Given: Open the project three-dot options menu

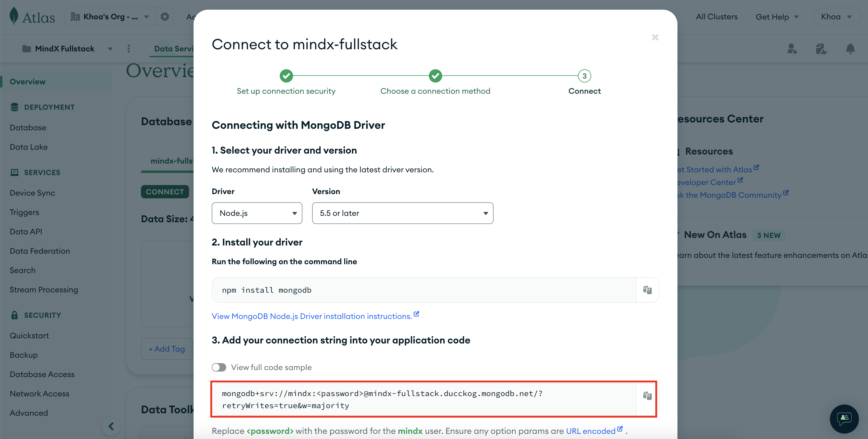Looking at the screenshot, I should pyautogui.click(x=128, y=48).
